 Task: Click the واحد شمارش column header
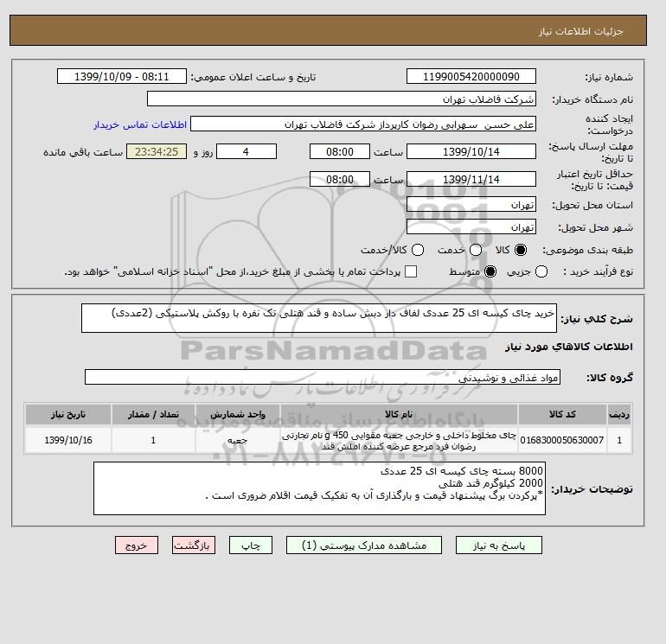coord(238,414)
